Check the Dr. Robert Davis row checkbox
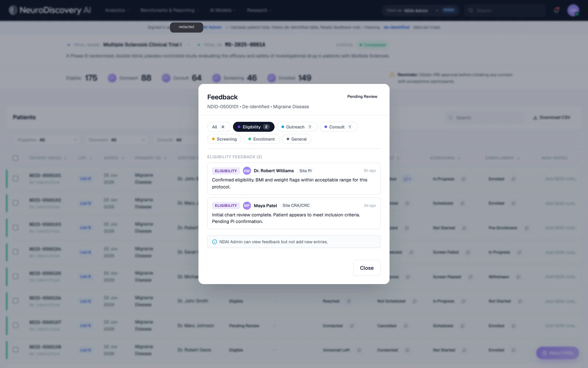 [x=15, y=350]
